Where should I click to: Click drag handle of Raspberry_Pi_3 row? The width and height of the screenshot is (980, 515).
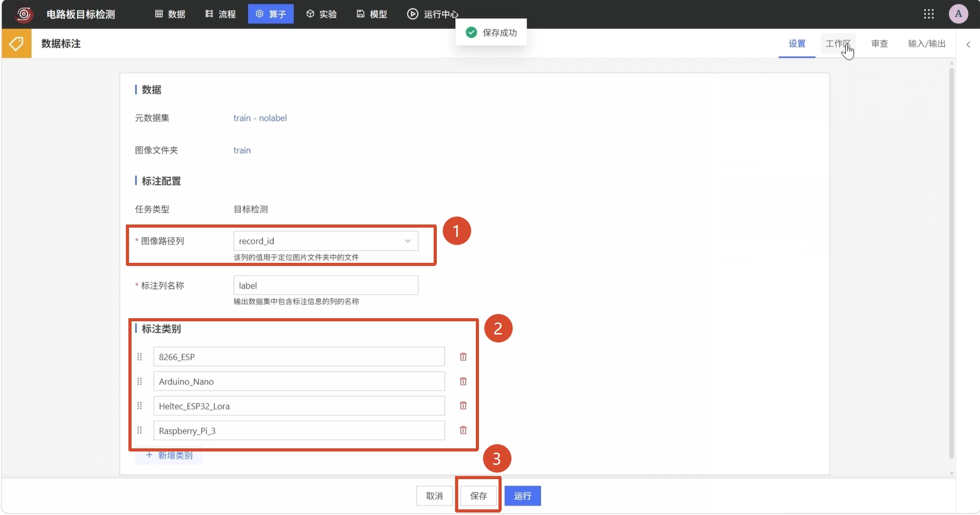(140, 430)
